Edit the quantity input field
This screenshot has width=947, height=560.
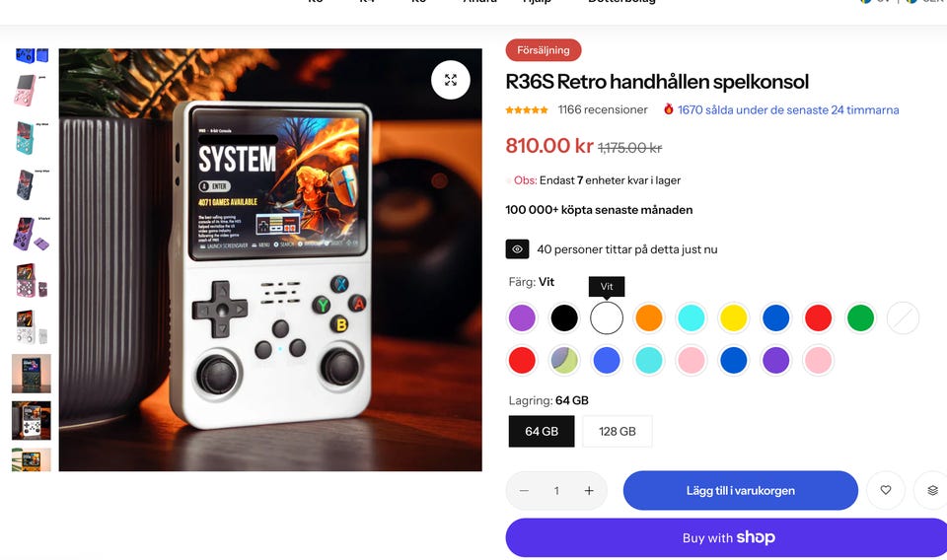click(556, 491)
